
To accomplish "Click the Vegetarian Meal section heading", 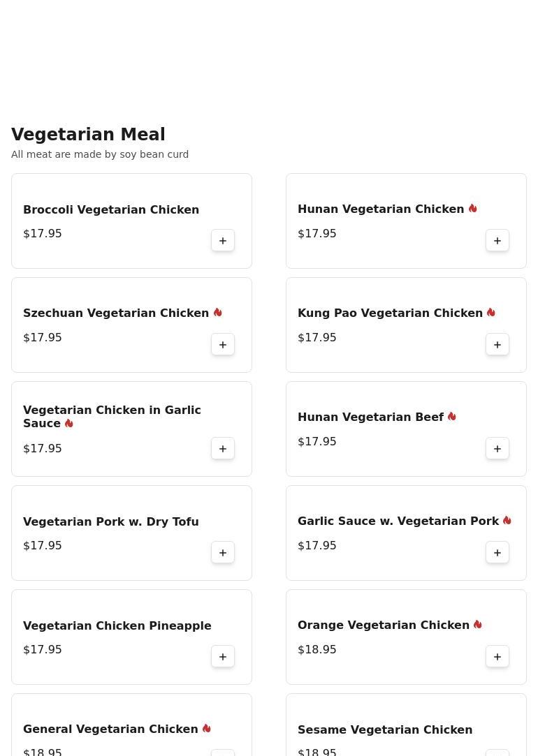I will tap(88, 135).
